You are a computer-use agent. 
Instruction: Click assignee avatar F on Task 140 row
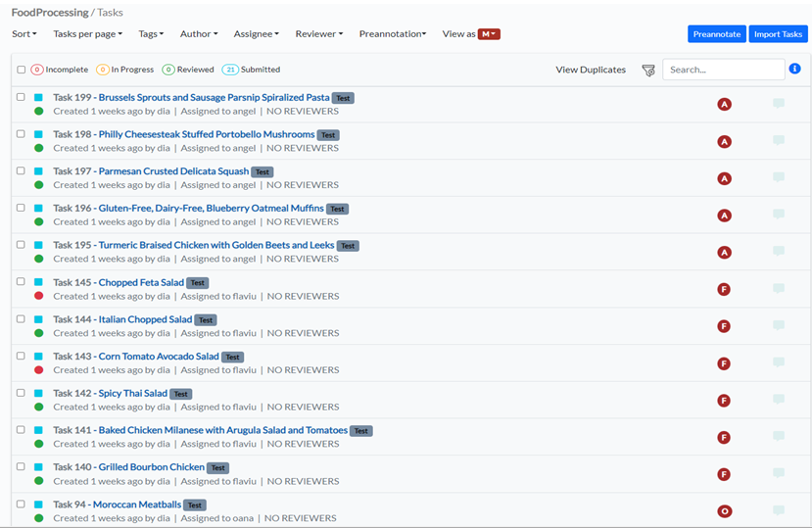(724, 474)
